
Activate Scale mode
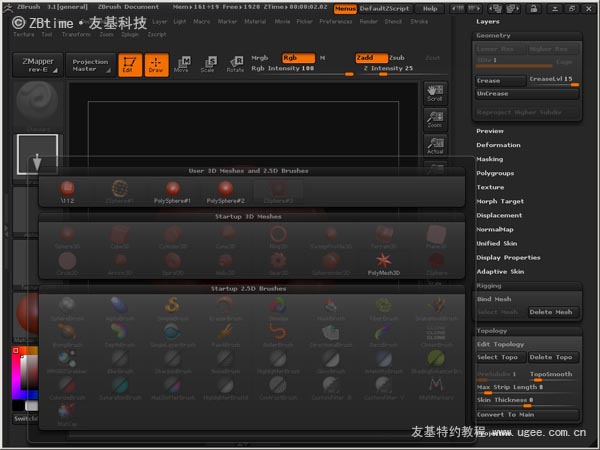(x=209, y=65)
